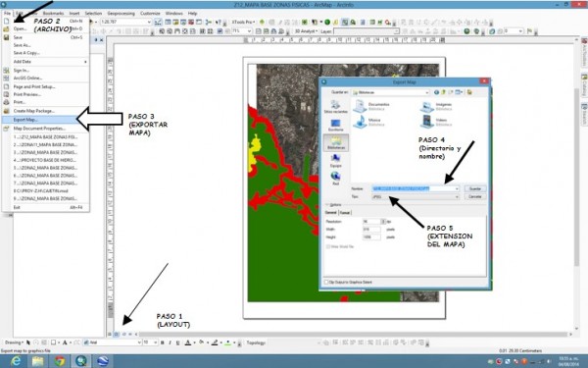Expand the Tipo file format dropdown
Viewport: 588px width, 368px height.
click(x=416, y=197)
